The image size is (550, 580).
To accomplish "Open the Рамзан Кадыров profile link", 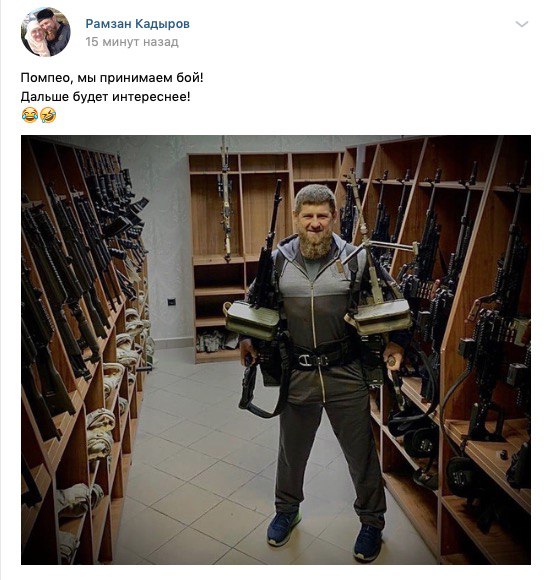I will (x=138, y=24).
